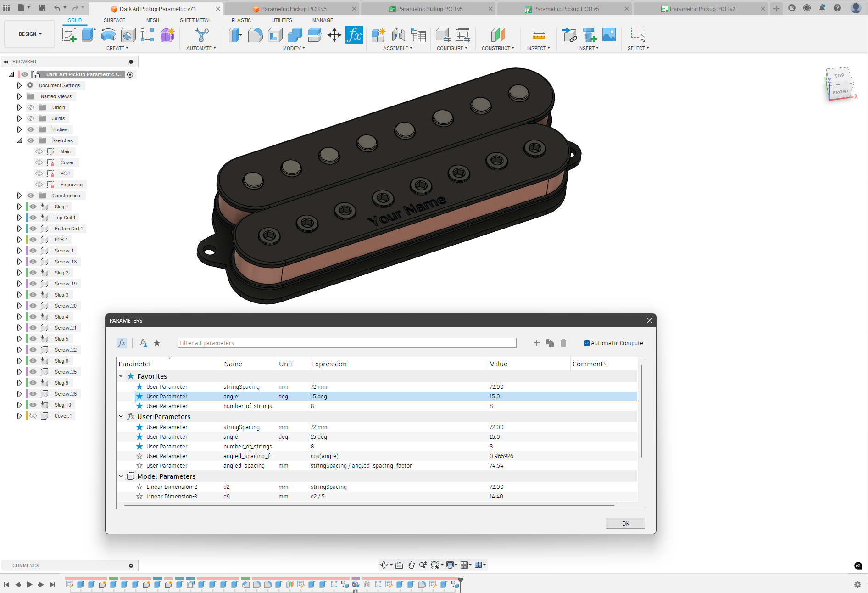Play the timeline
The height and width of the screenshot is (593, 868).
[30, 584]
